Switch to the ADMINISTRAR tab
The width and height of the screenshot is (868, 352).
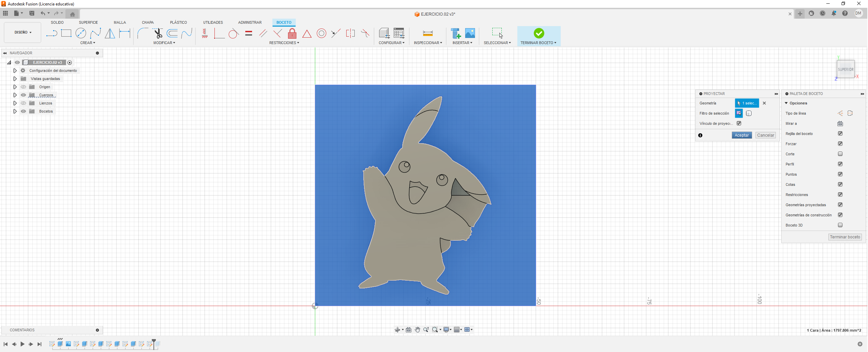pos(250,22)
